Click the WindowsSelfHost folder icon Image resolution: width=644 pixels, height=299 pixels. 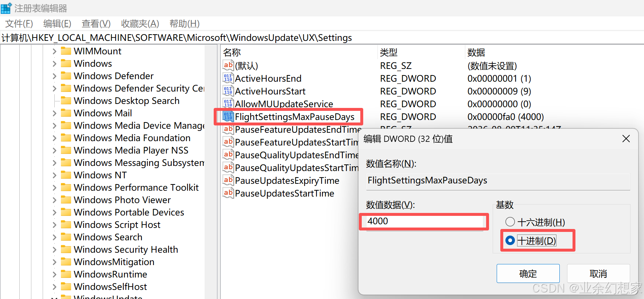(x=66, y=286)
